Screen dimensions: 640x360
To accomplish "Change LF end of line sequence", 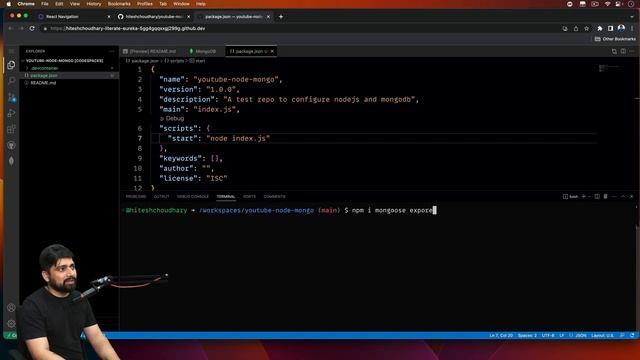I will pyautogui.click(x=562, y=336).
